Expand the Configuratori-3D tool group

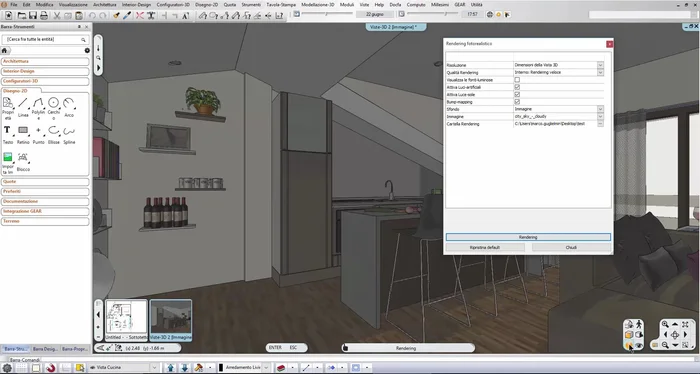(45, 81)
